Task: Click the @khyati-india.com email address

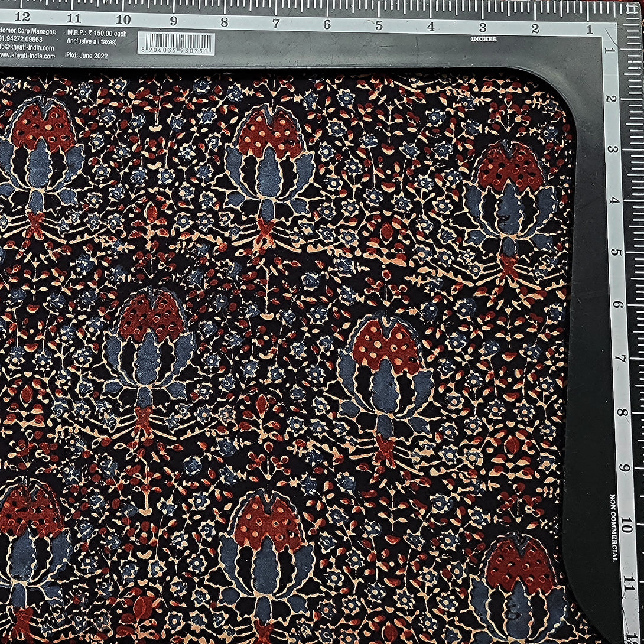Action: (27, 48)
